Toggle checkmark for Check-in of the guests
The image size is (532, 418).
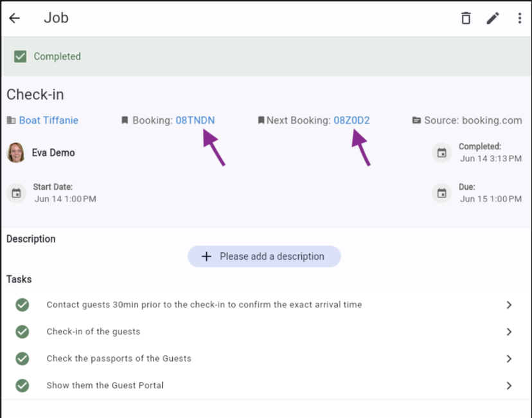click(x=22, y=332)
